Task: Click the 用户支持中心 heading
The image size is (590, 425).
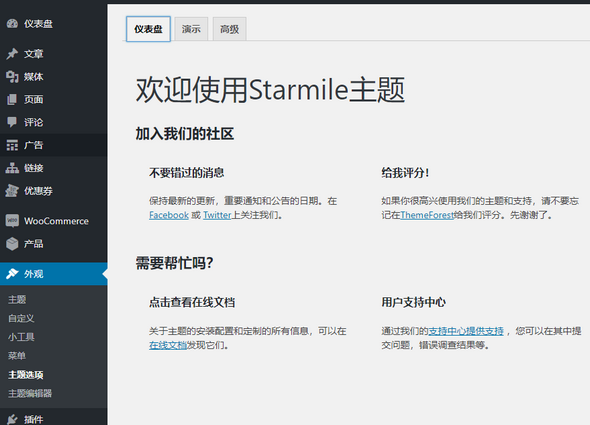Action: point(414,302)
